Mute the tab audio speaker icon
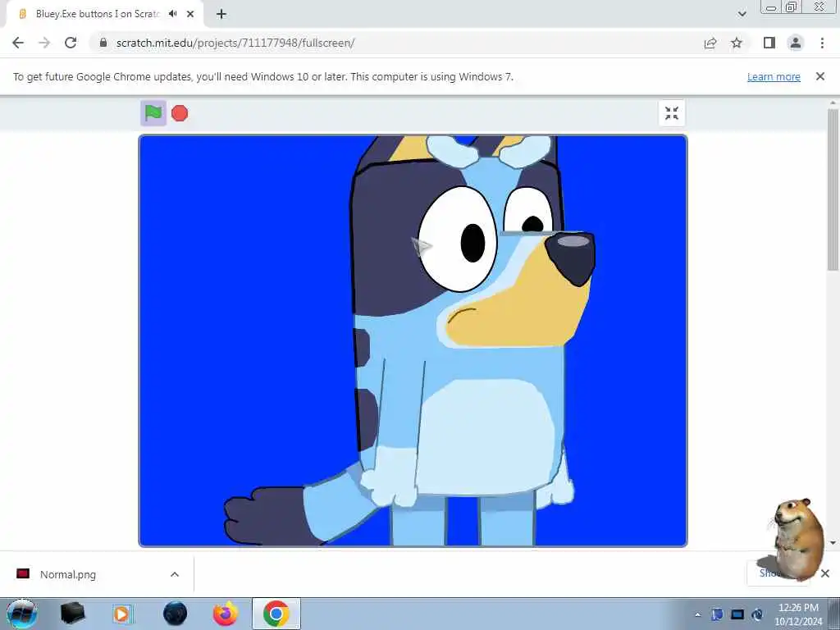Screen dimensions: 840x630 (172, 14)
